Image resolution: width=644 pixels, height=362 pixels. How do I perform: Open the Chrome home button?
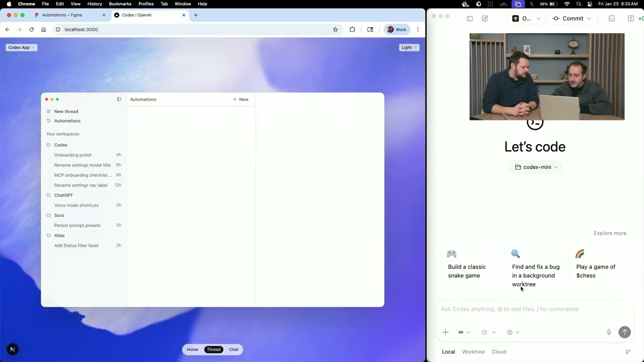44,30
